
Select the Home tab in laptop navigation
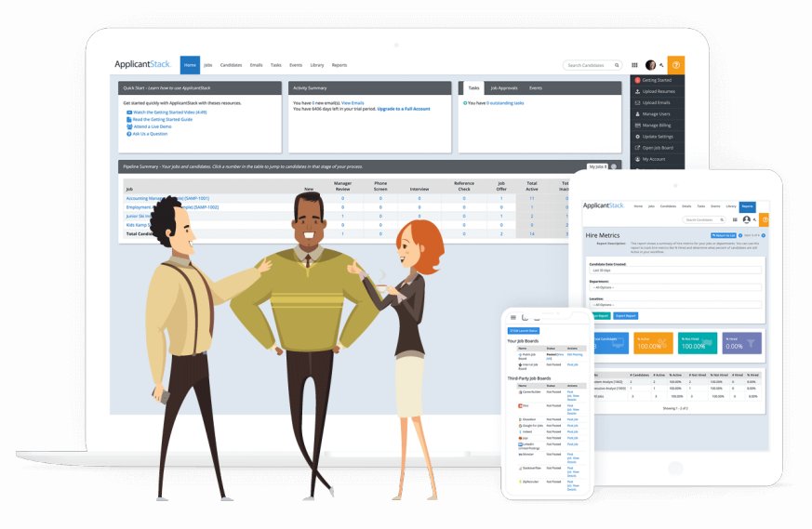tap(190, 65)
